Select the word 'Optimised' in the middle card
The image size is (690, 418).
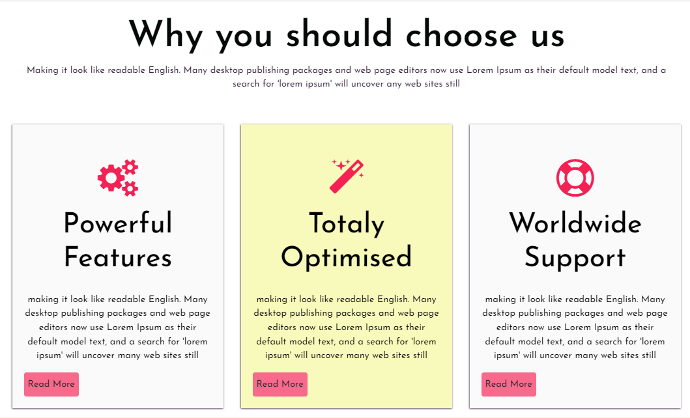tap(346, 257)
